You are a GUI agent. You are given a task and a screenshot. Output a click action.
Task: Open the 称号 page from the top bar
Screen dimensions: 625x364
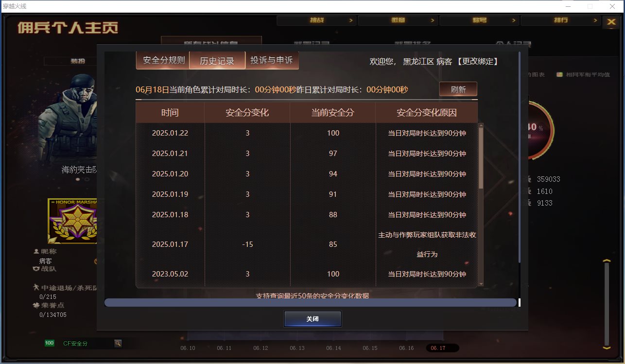(479, 20)
